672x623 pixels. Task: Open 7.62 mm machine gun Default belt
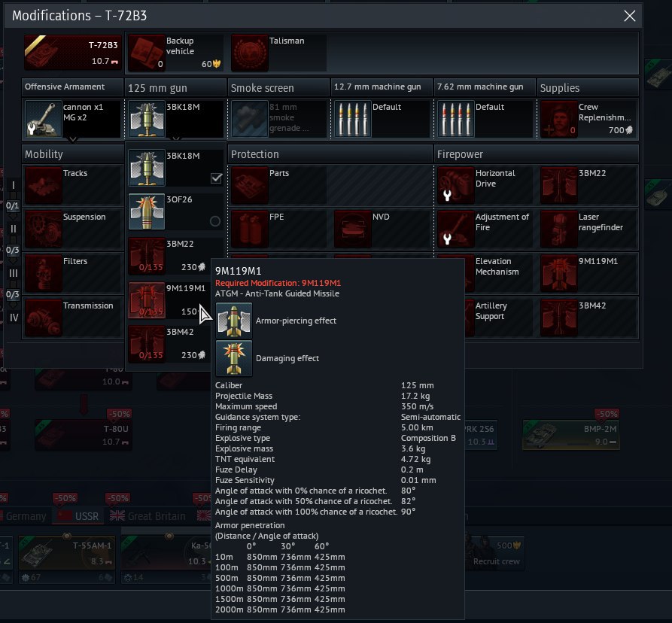(485, 119)
